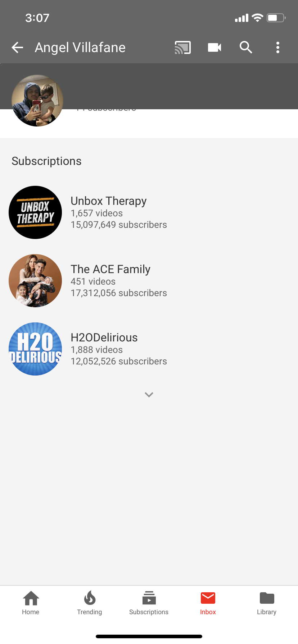Screen dimensions: 298x644
Task: Tap Angel Villafane profile picture
Action: [x=37, y=101]
